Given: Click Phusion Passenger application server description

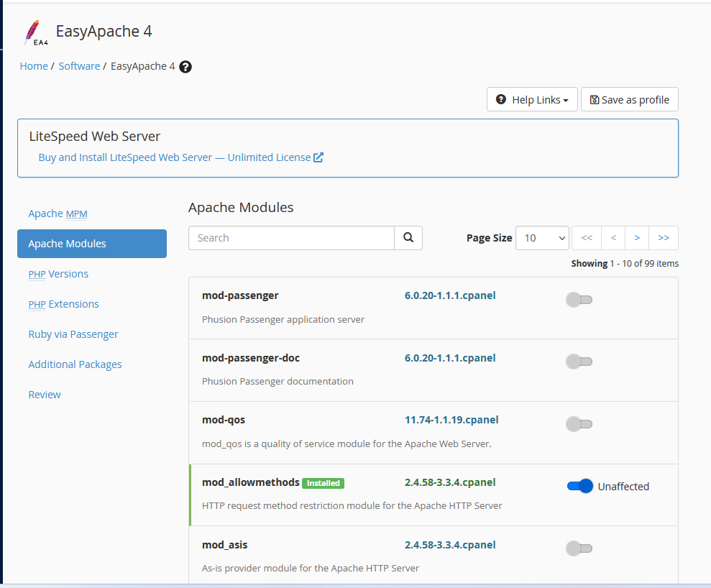Looking at the screenshot, I should (283, 320).
